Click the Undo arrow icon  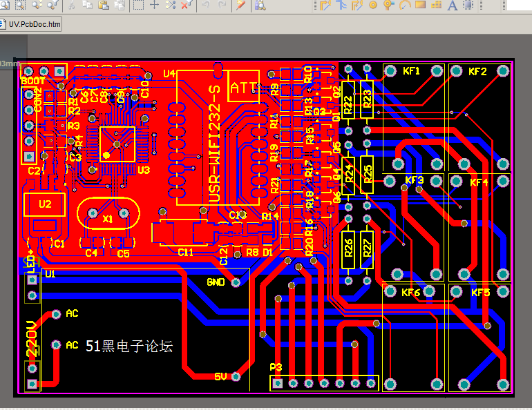(206, 5)
